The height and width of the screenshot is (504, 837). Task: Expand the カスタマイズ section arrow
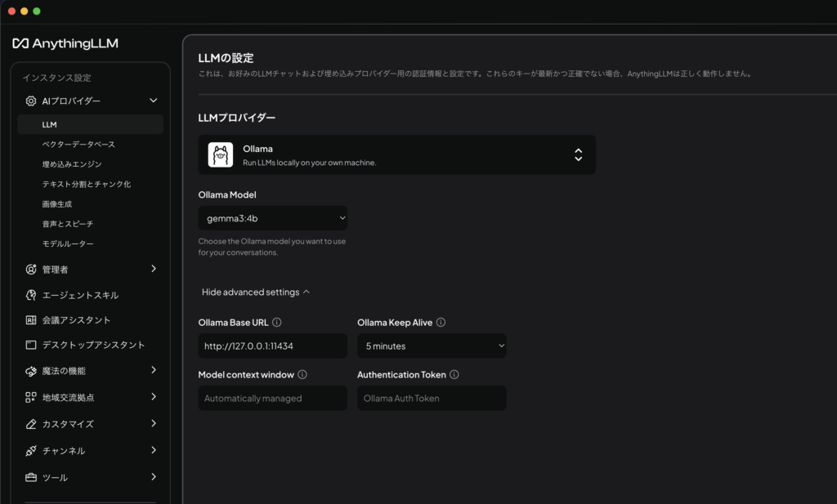click(x=154, y=423)
